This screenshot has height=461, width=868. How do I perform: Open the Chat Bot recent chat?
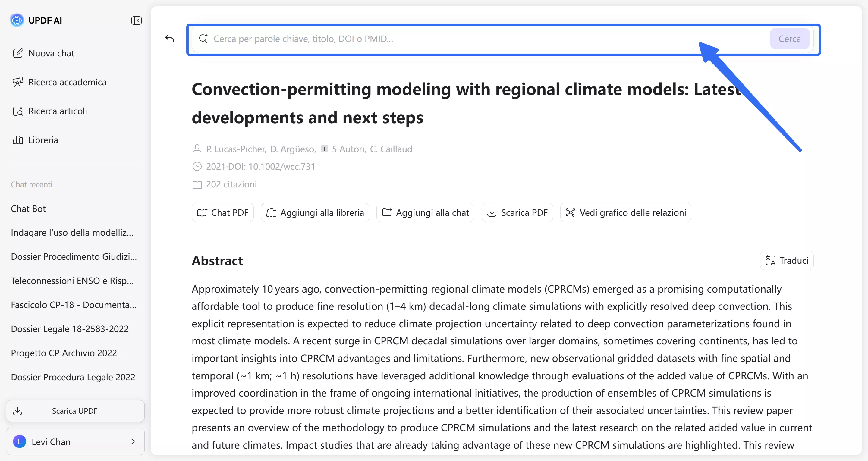[28, 209]
